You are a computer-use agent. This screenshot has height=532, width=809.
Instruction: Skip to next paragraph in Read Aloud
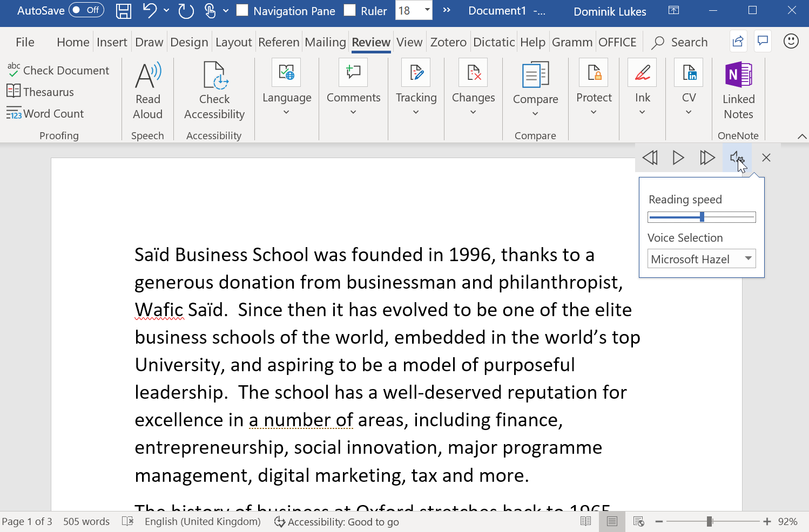pos(707,158)
